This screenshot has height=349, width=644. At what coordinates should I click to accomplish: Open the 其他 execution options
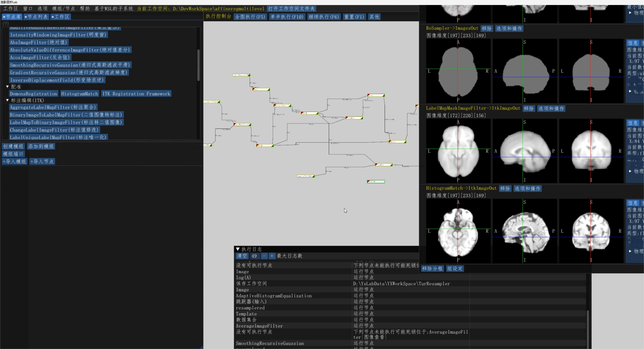(374, 17)
